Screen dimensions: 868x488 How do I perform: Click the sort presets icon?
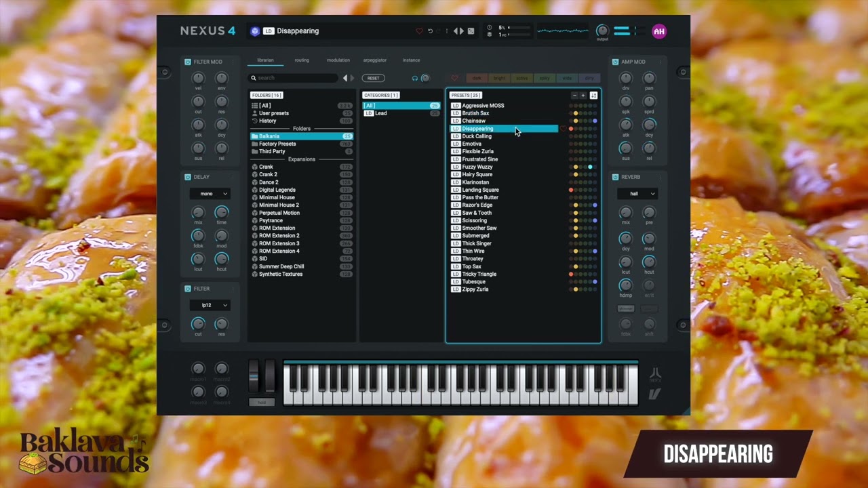pos(593,96)
